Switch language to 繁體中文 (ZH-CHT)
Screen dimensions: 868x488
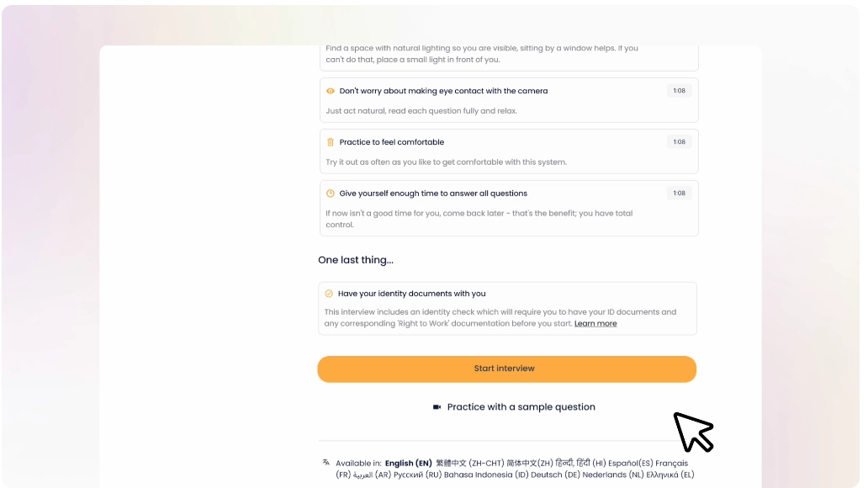470,463
